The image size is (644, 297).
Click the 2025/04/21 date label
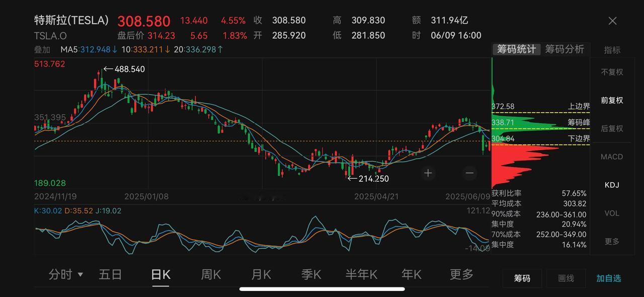[x=376, y=196]
